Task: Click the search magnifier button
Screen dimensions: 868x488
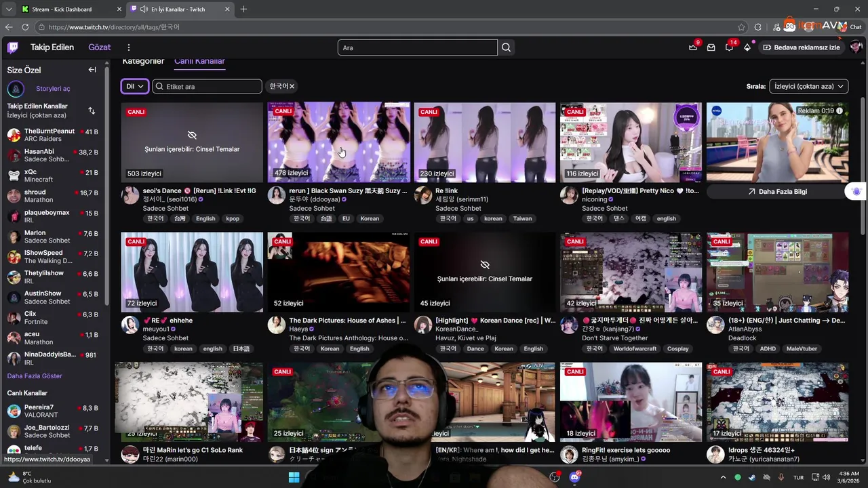Action: tap(506, 47)
